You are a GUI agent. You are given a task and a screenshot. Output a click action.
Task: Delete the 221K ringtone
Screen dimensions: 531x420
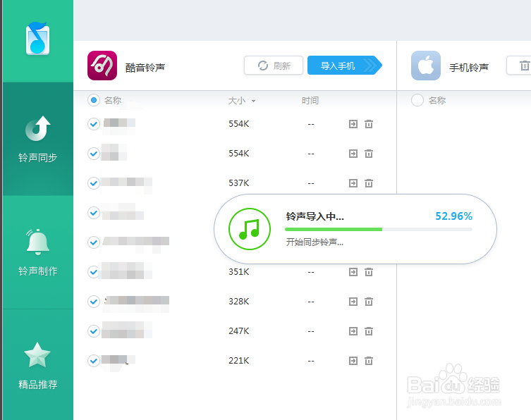click(369, 361)
